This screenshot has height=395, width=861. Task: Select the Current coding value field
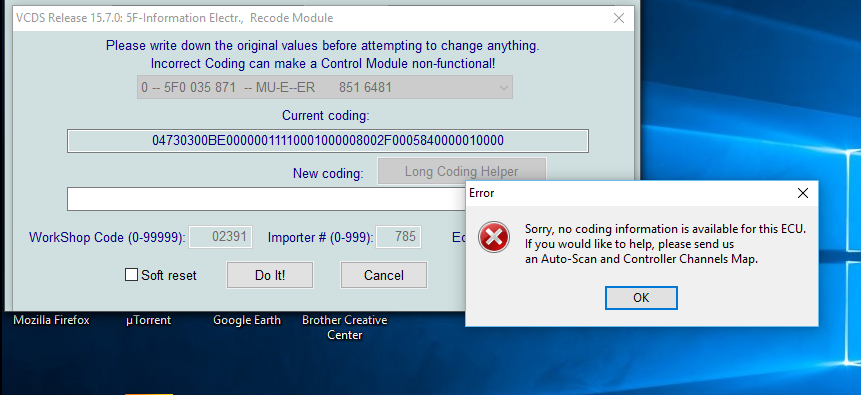(328, 141)
